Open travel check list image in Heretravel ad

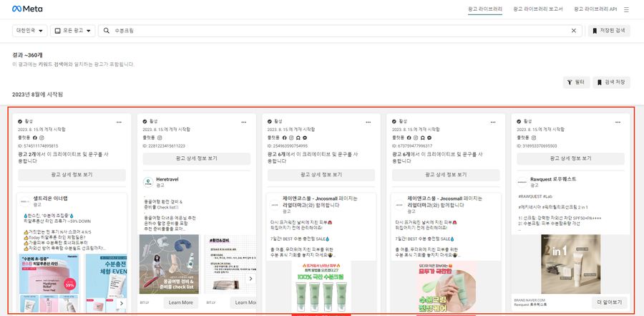[x=169, y=264]
